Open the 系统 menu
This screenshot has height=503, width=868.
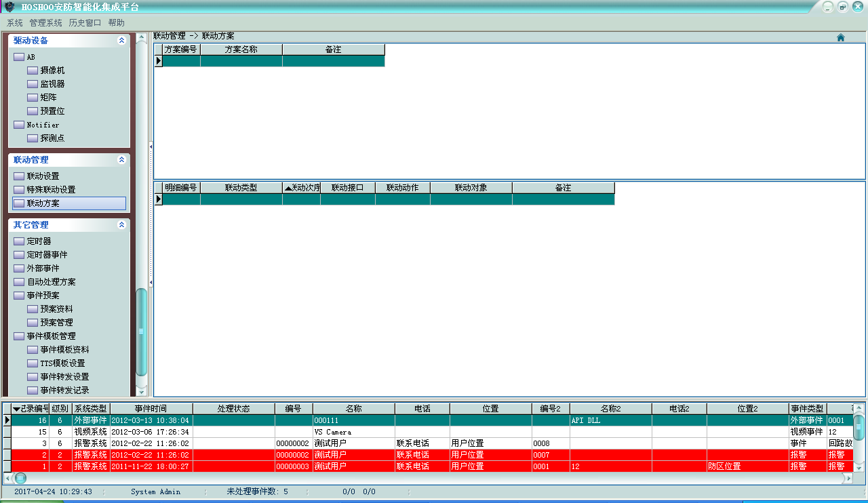pyautogui.click(x=15, y=23)
